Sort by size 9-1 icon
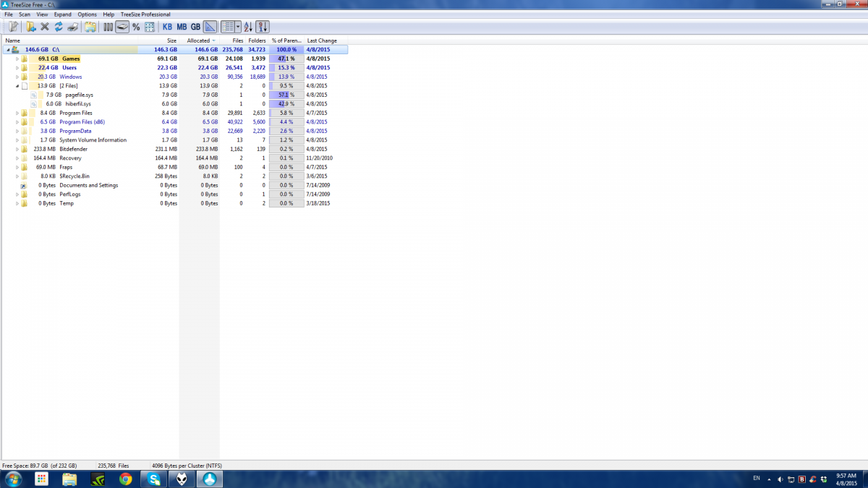 [x=263, y=27]
